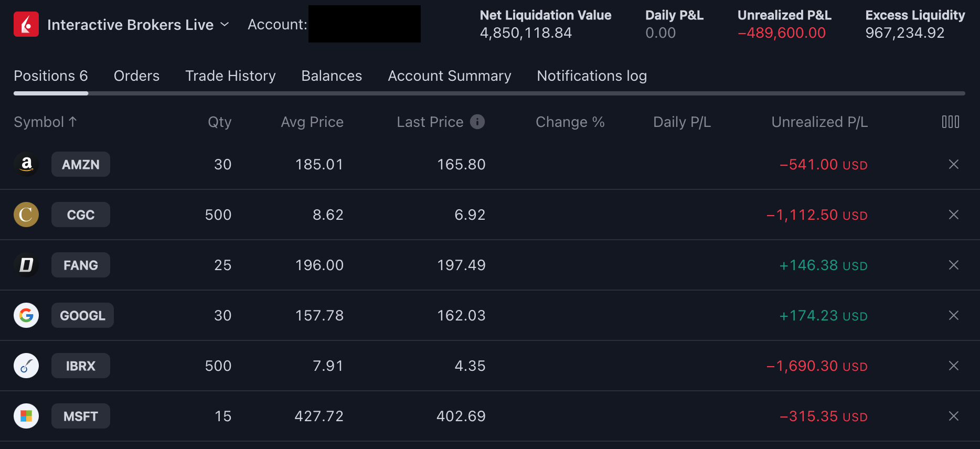Image resolution: width=980 pixels, height=449 pixels.
Task: Open the column settings icon
Action: click(950, 122)
